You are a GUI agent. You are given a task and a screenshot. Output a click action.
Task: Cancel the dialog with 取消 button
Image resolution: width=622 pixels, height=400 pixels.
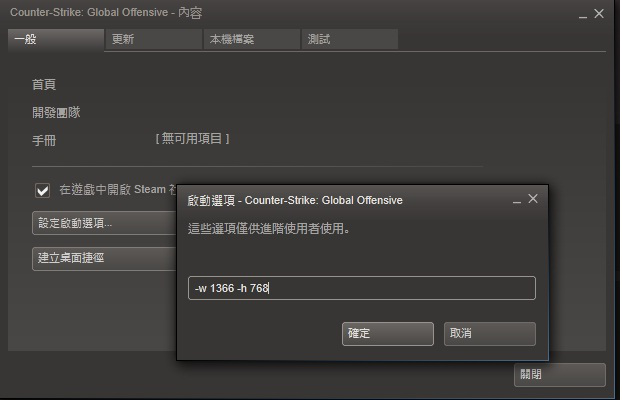(x=490, y=334)
